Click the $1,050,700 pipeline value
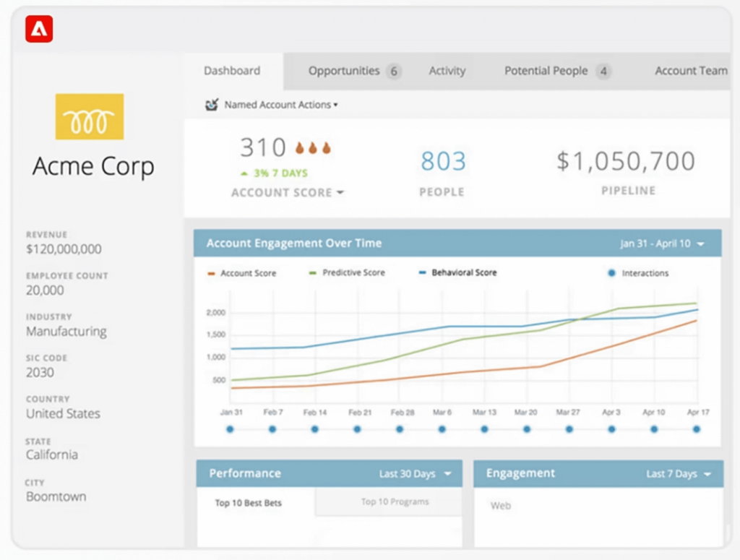This screenshot has height=560, width=740. pyautogui.click(x=626, y=161)
